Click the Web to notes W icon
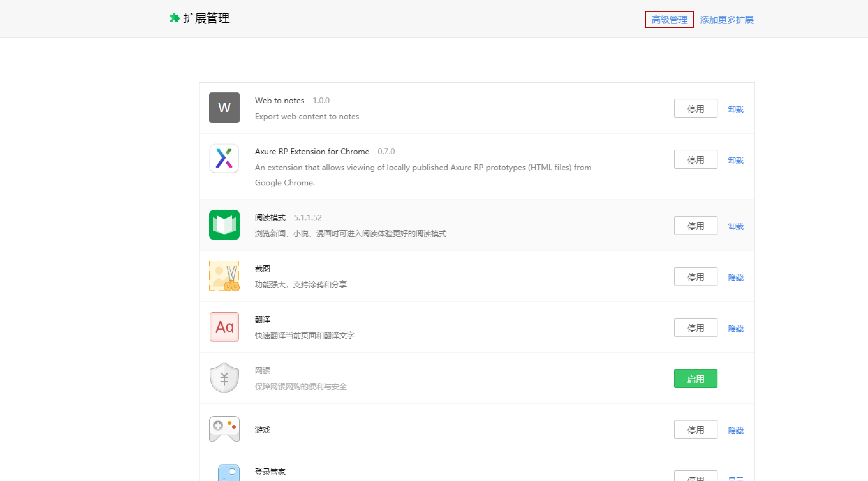 click(224, 108)
